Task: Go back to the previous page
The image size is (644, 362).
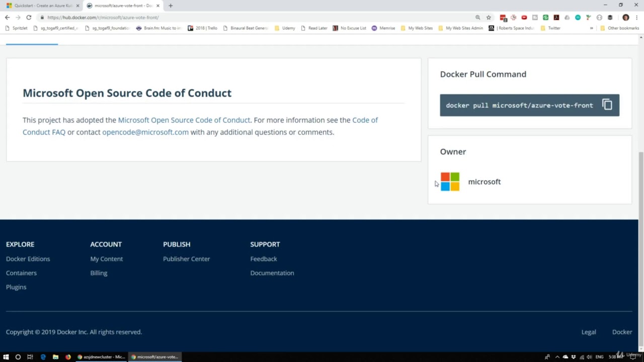Action: [x=7, y=17]
